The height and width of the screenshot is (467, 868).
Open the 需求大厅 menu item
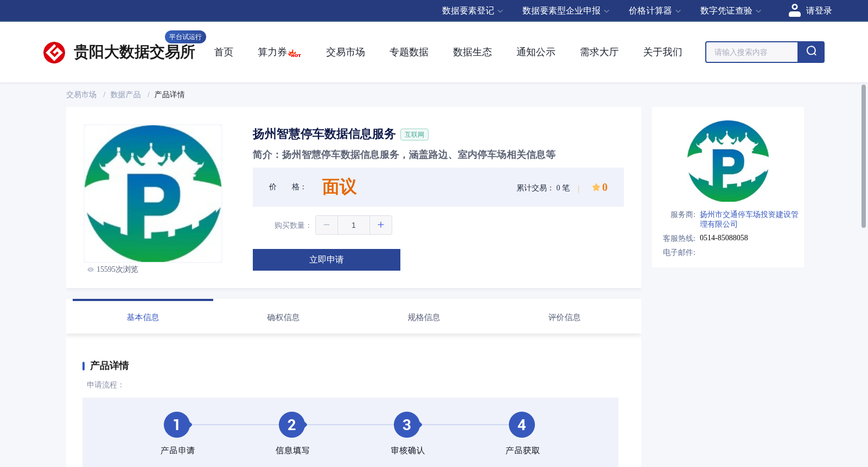point(599,52)
